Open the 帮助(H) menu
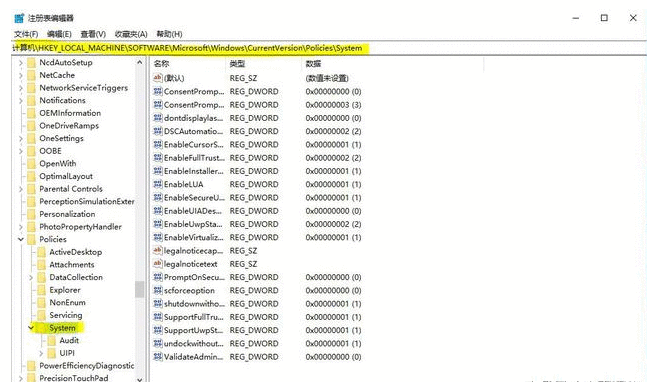 (169, 34)
